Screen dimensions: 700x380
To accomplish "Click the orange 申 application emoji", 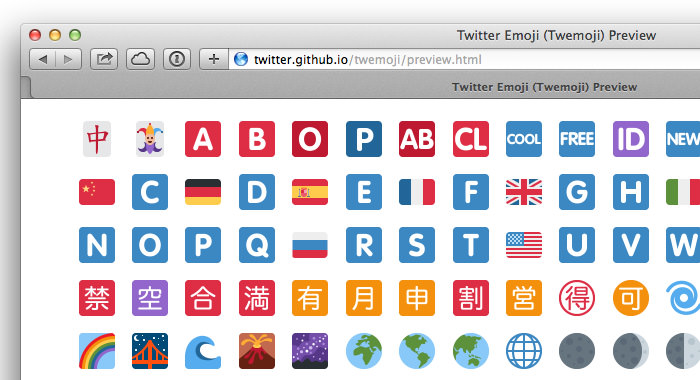I will [x=417, y=298].
